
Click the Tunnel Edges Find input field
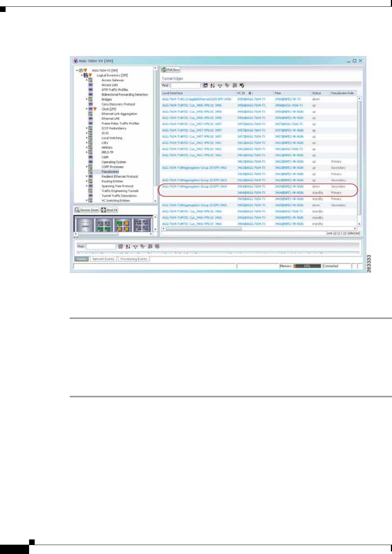[x=185, y=85]
